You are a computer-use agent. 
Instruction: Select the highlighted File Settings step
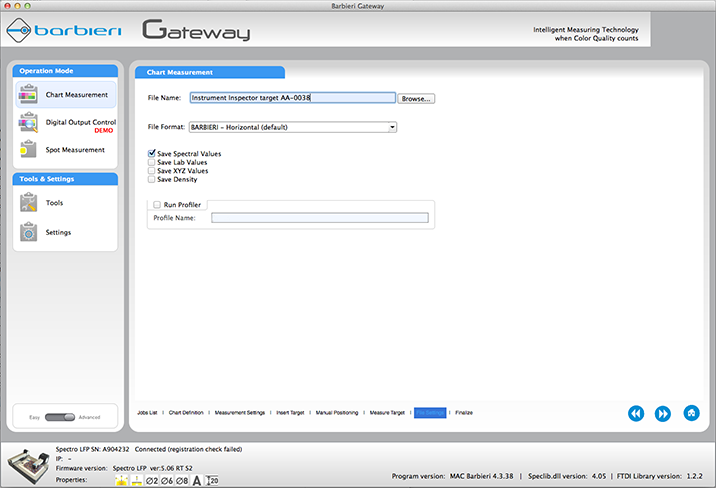coord(430,413)
